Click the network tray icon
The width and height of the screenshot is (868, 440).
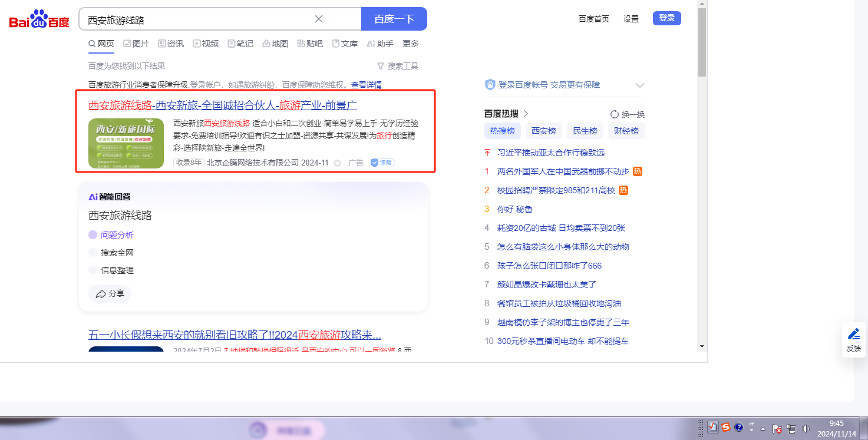click(x=791, y=428)
